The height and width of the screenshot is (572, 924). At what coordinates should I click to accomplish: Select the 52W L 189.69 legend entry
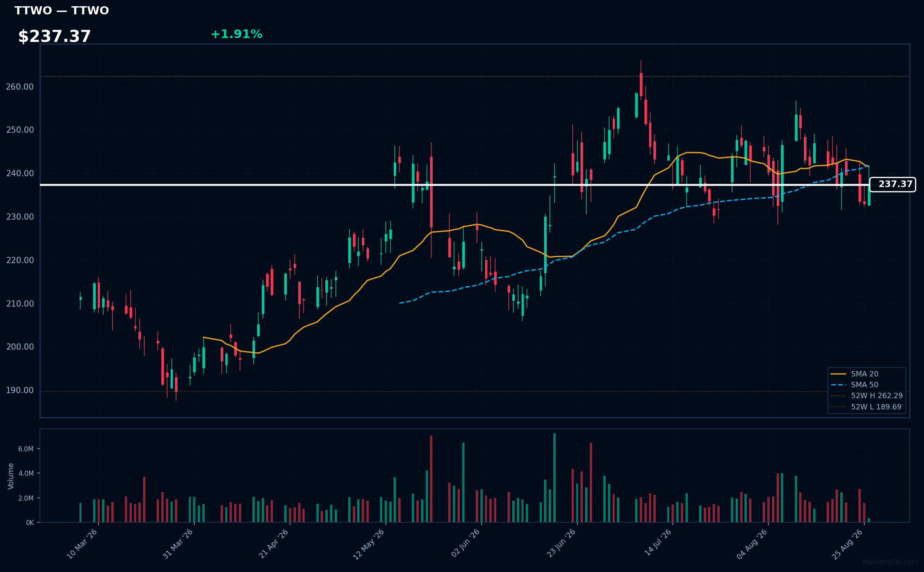pos(866,407)
